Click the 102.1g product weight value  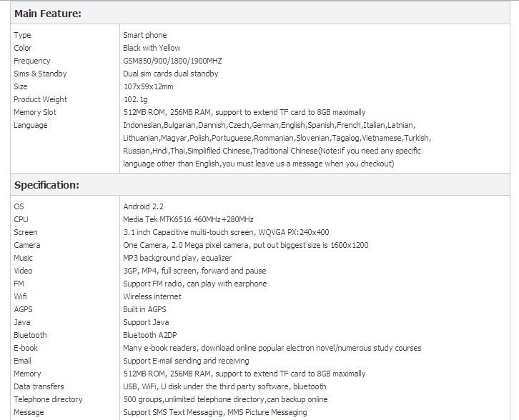(x=134, y=99)
